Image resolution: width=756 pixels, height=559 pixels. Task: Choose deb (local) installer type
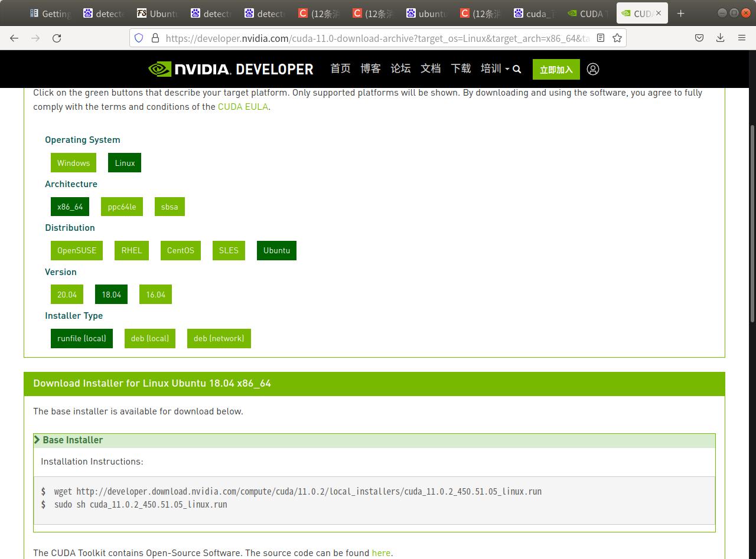[150, 338]
